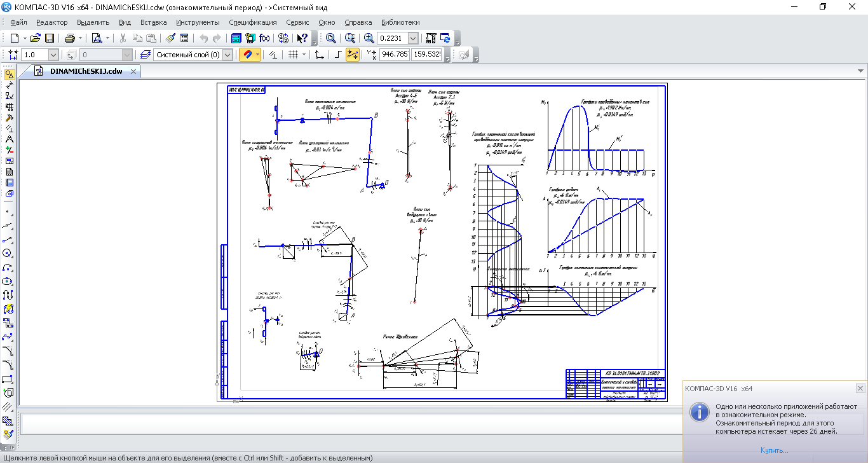Image resolution: width=868 pixels, height=463 pixels.
Task: Open the current step 1.0 dropdown
Action: coord(53,55)
